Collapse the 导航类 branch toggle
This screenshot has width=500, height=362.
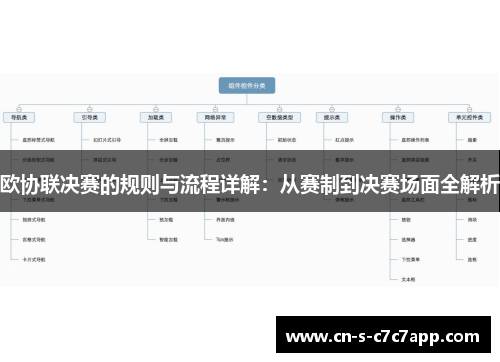pyautogui.click(x=19, y=109)
